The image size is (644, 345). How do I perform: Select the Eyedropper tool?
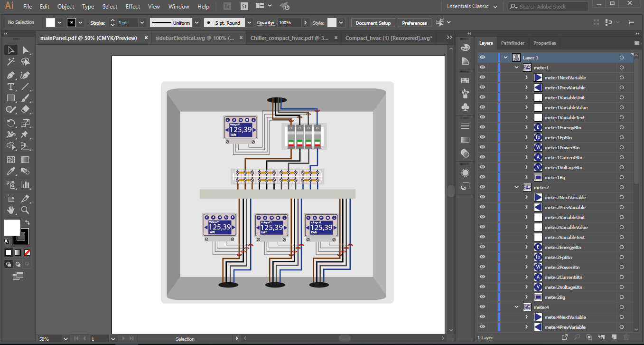[11, 172]
